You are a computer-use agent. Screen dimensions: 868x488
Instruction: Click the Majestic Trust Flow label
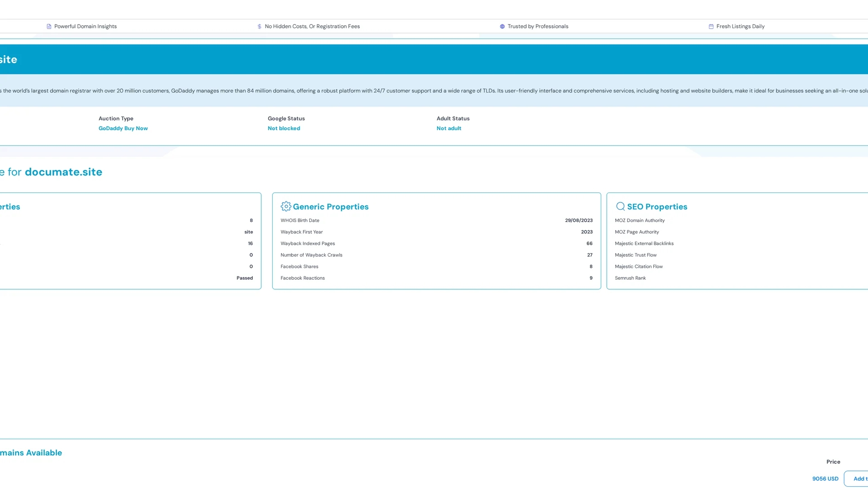(x=636, y=255)
